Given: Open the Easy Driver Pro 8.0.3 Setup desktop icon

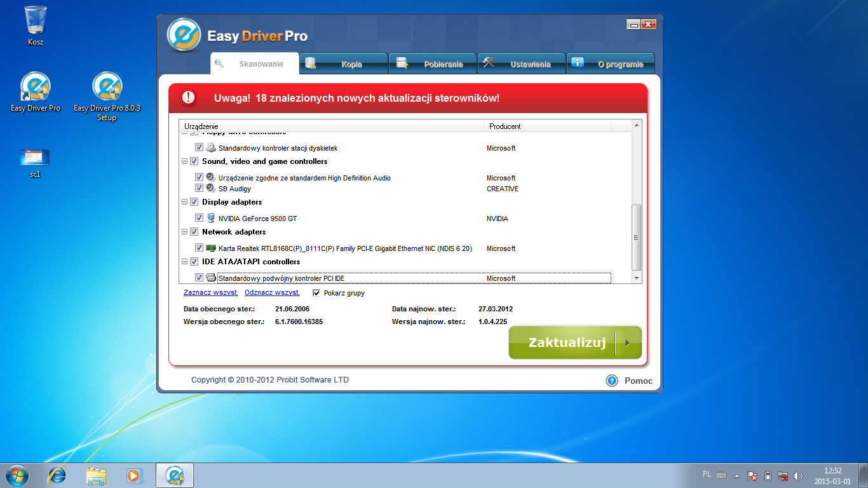Looking at the screenshot, I should click(107, 96).
